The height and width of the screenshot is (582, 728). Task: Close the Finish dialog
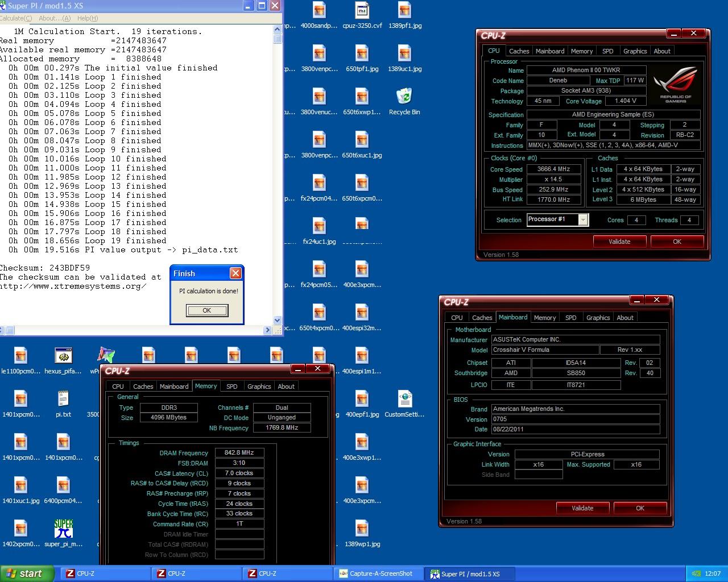(235, 273)
